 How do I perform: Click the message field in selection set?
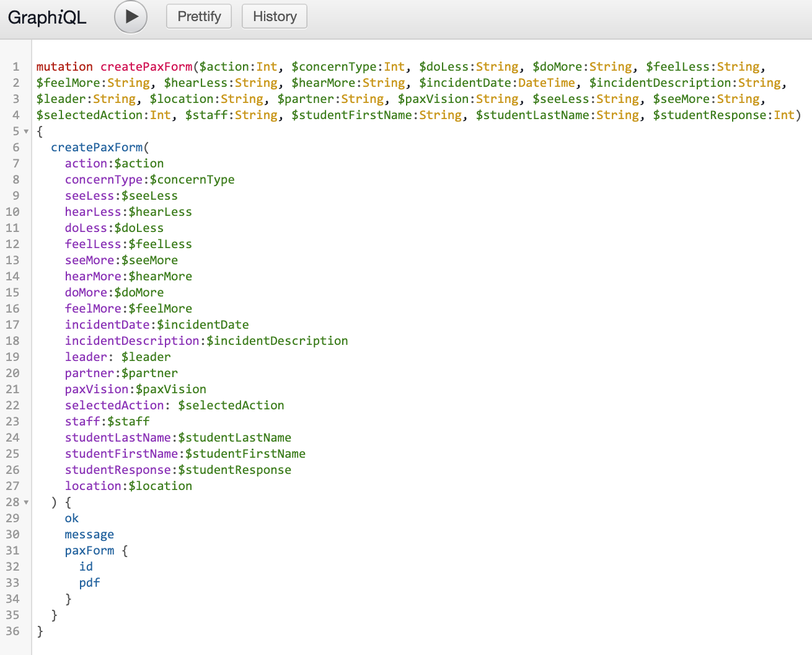(x=89, y=535)
